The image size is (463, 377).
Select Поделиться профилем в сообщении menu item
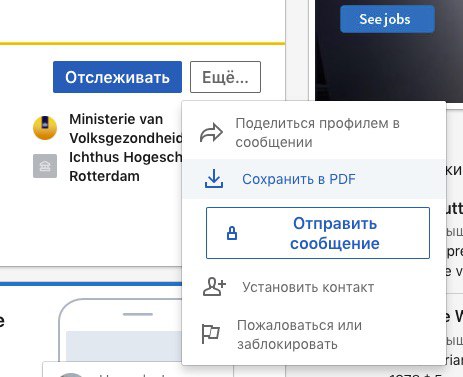pos(314,132)
